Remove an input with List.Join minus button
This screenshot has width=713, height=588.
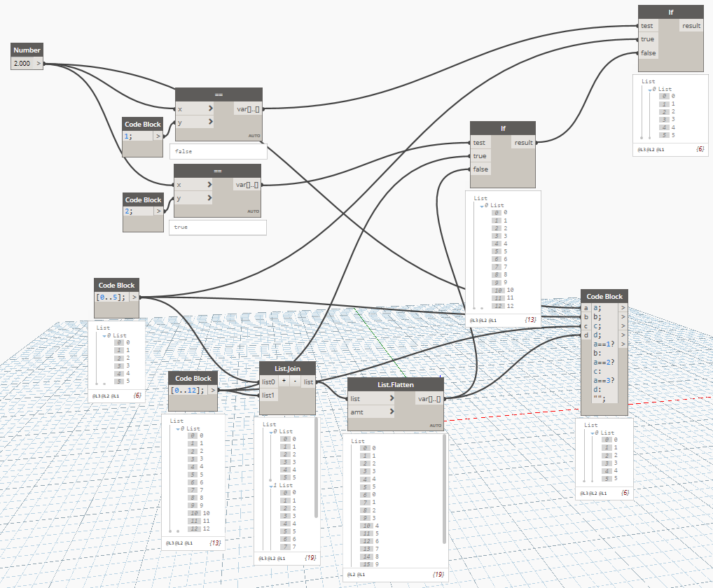click(295, 381)
